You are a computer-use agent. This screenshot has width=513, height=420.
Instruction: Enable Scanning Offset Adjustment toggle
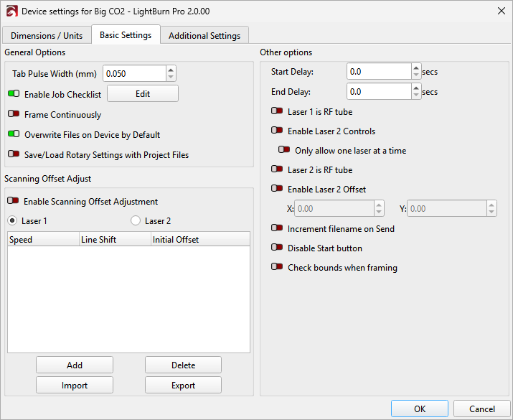coord(14,202)
